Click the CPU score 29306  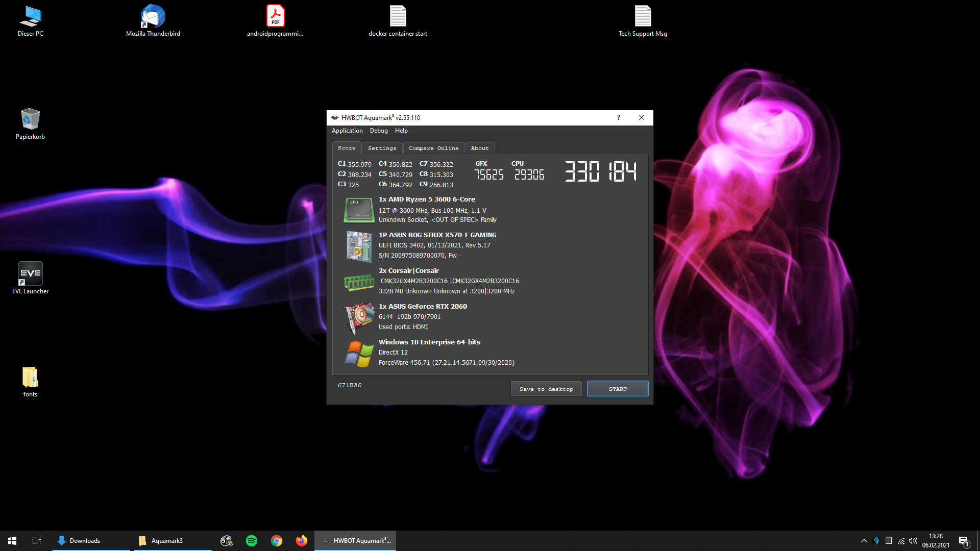tap(529, 174)
